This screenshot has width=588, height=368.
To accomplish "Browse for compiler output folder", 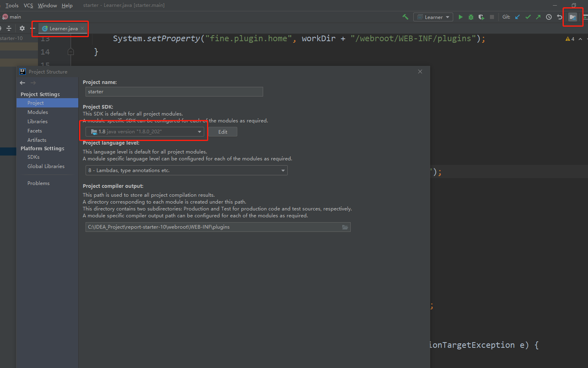I will point(345,227).
